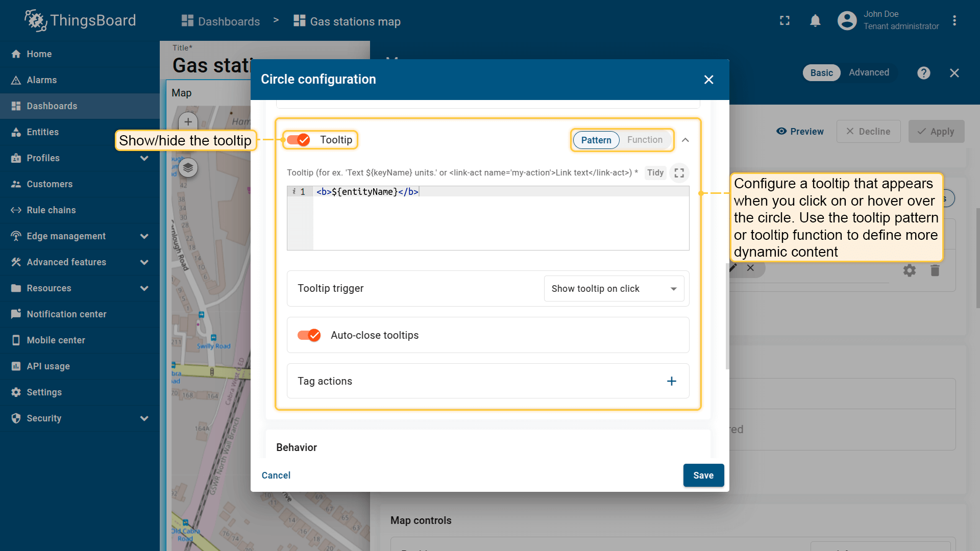Viewport: 980px width, 551px height.
Task: Open help question mark icon
Action: tap(923, 73)
